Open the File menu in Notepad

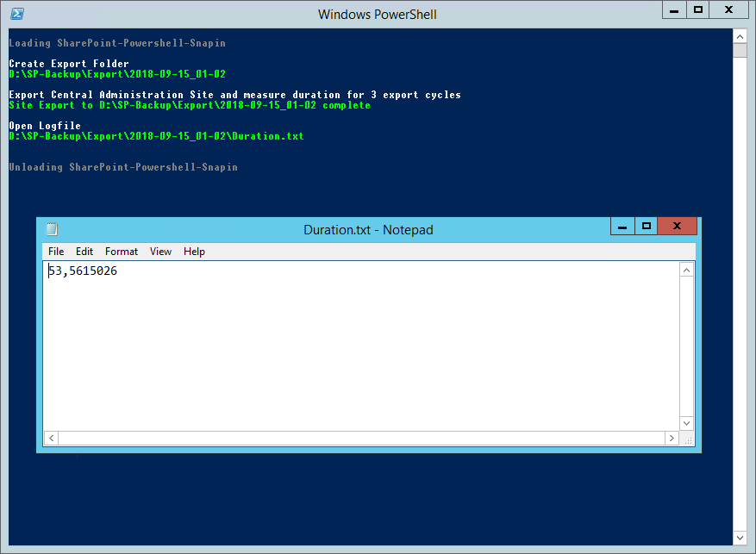coord(56,252)
